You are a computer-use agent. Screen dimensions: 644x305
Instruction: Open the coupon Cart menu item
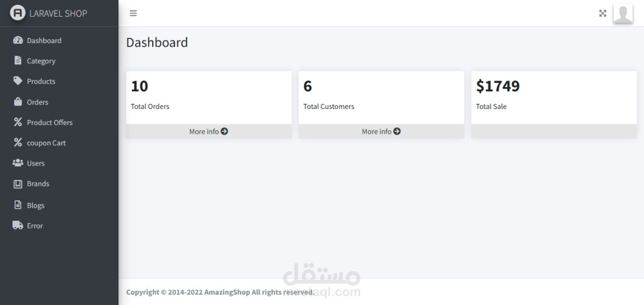click(46, 143)
